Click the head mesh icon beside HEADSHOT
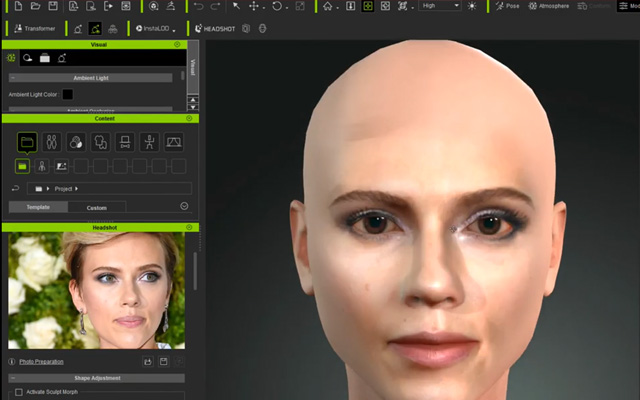This screenshot has height=400, width=640. click(x=262, y=29)
